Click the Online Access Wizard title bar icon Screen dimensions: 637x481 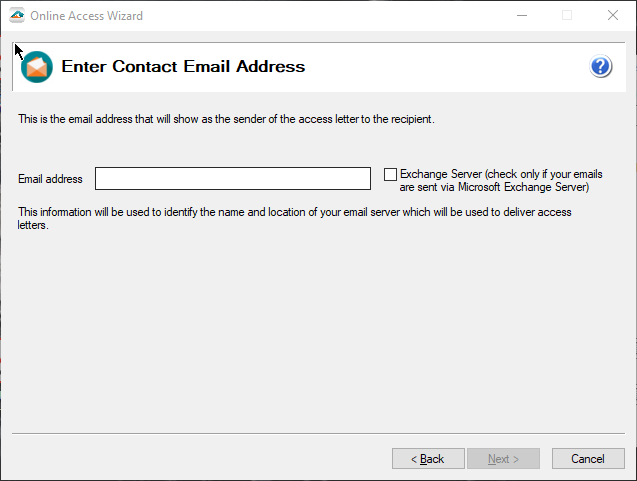coord(16,15)
